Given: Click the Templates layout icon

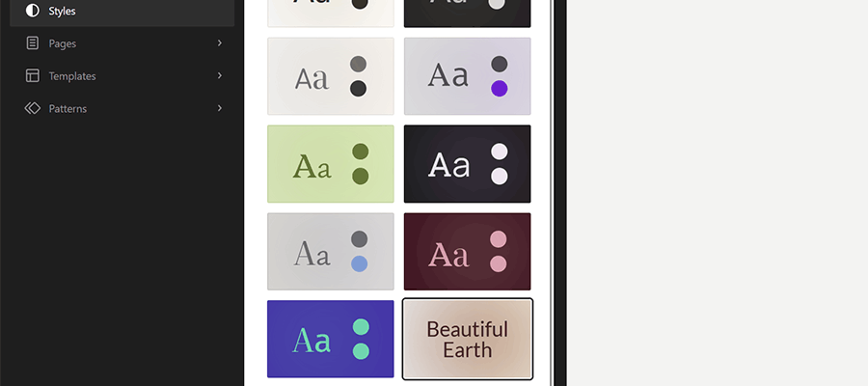Looking at the screenshot, I should pyautogui.click(x=33, y=76).
